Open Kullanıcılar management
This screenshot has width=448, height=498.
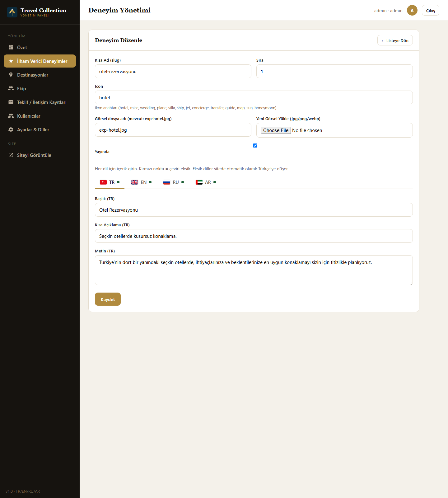[x=40, y=116]
